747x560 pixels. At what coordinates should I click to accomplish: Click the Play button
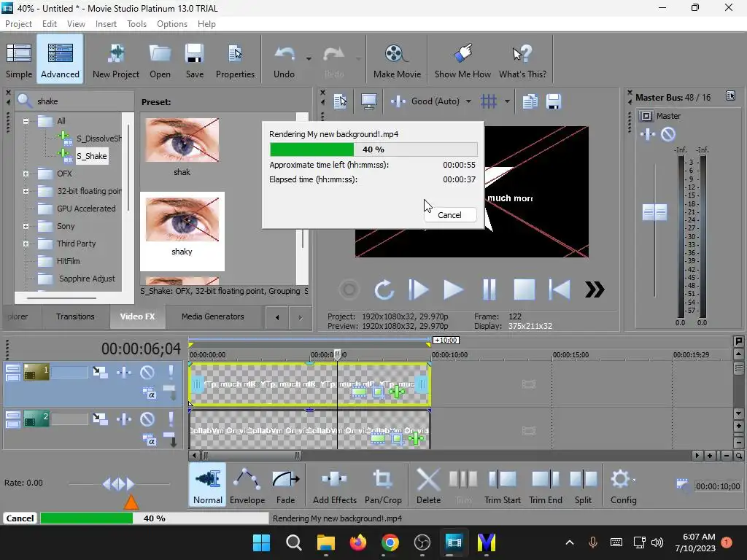453,289
